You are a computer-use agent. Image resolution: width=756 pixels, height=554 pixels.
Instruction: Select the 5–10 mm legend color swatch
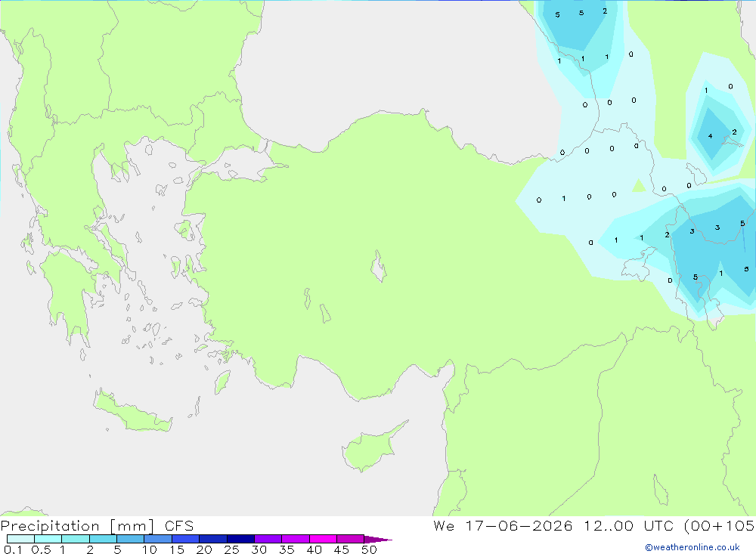pyautogui.click(x=131, y=539)
